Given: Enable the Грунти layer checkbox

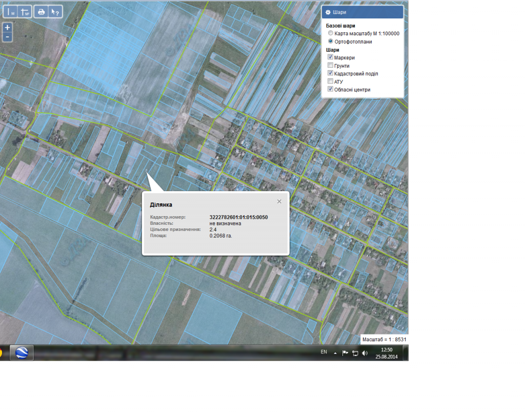Looking at the screenshot, I should point(331,66).
